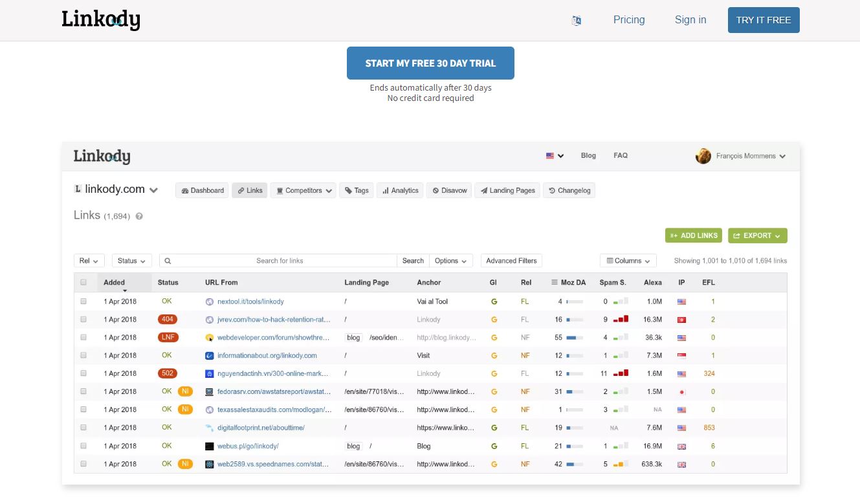Click the Moz DA bar for webdeveloper.com row
The height and width of the screenshot is (504, 860).
click(x=574, y=338)
